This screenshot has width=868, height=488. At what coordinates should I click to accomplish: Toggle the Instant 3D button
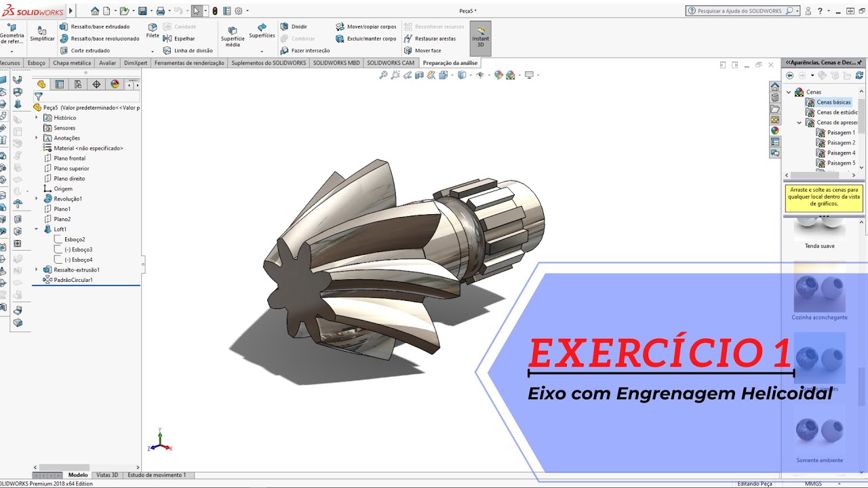[480, 38]
